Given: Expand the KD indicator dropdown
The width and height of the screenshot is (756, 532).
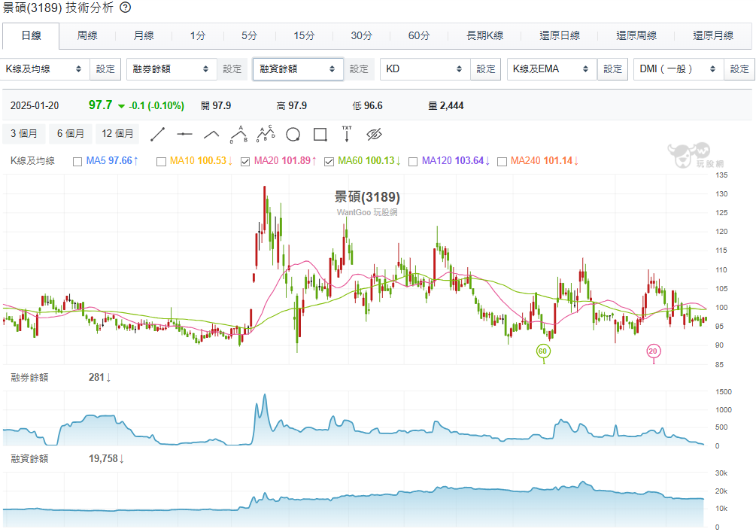Looking at the screenshot, I should pyautogui.click(x=425, y=69).
